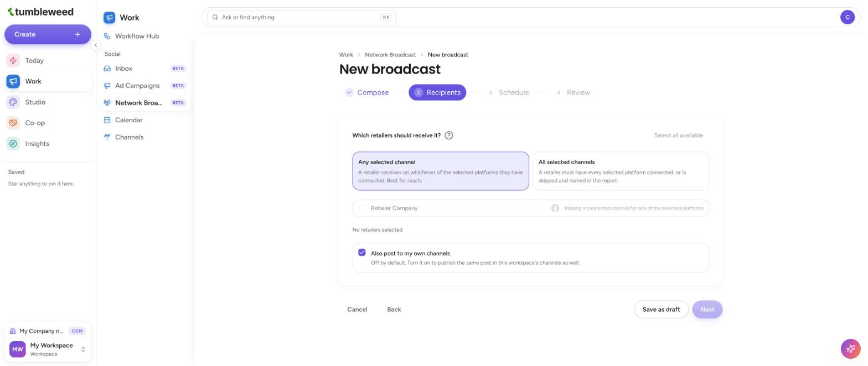The image size is (868, 366).
Task: Click Work in the breadcrumb
Action: [346, 55]
